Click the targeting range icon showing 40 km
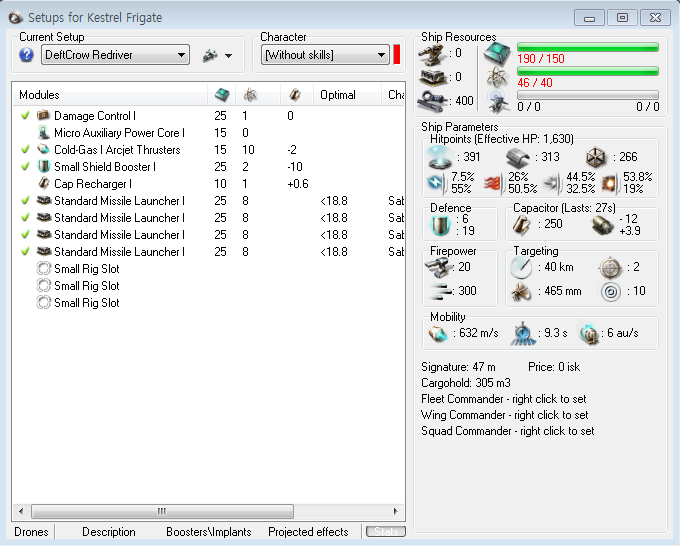This screenshot has width=680, height=546. (521, 268)
